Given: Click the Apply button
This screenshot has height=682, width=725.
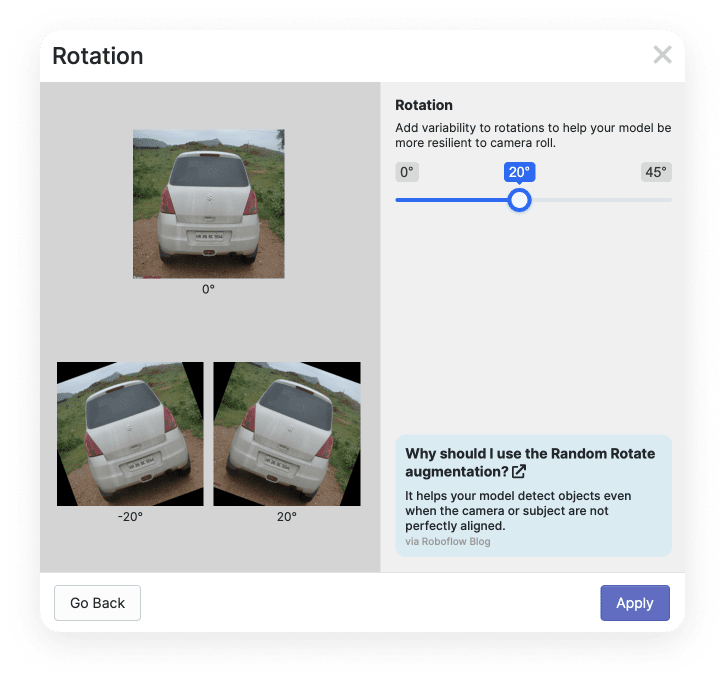Looking at the screenshot, I should pyautogui.click(x=634, y=602).
